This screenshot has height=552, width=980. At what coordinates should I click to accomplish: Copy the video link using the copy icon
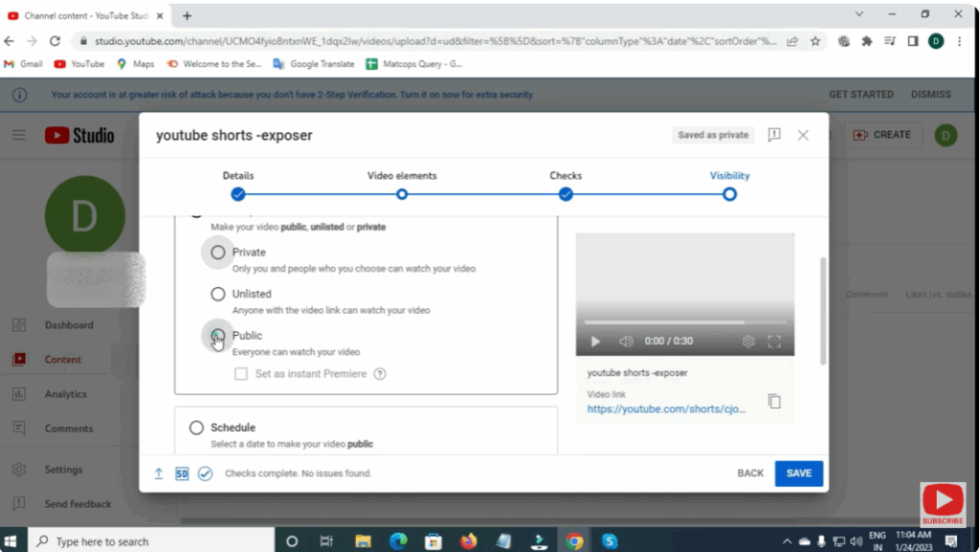click(774, 401)
